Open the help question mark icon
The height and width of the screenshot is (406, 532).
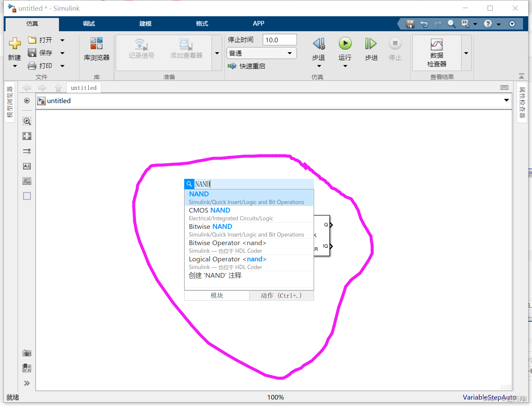(x=488, y=24)
